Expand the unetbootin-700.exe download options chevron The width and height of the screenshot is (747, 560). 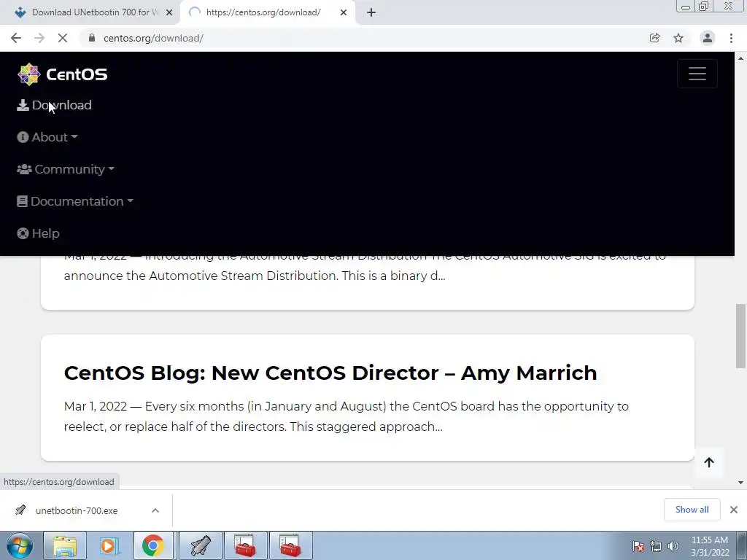click(155, 510)
